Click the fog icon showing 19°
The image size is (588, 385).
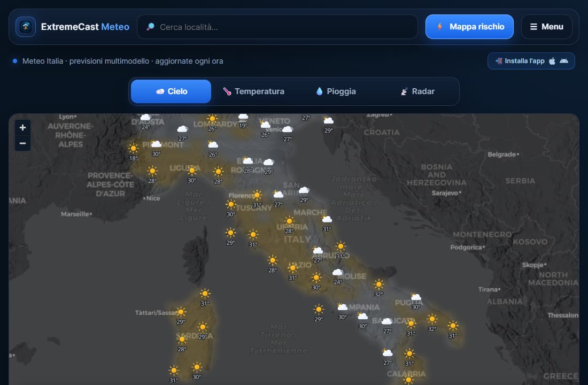243,118
